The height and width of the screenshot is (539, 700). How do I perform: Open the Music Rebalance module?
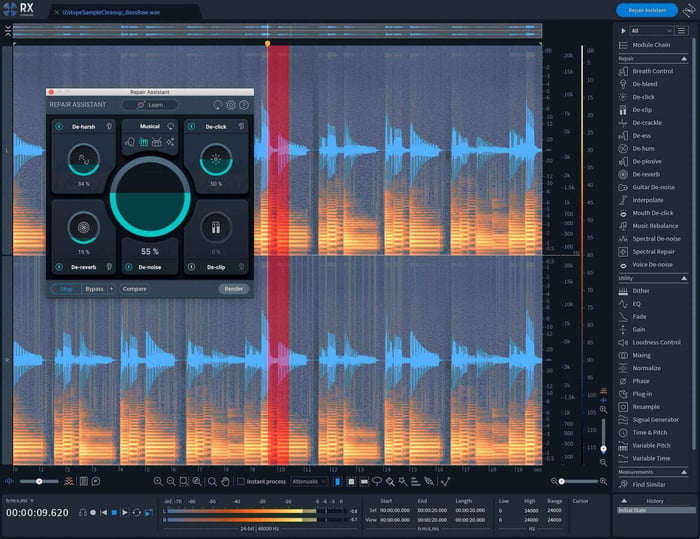coord(648,226)
